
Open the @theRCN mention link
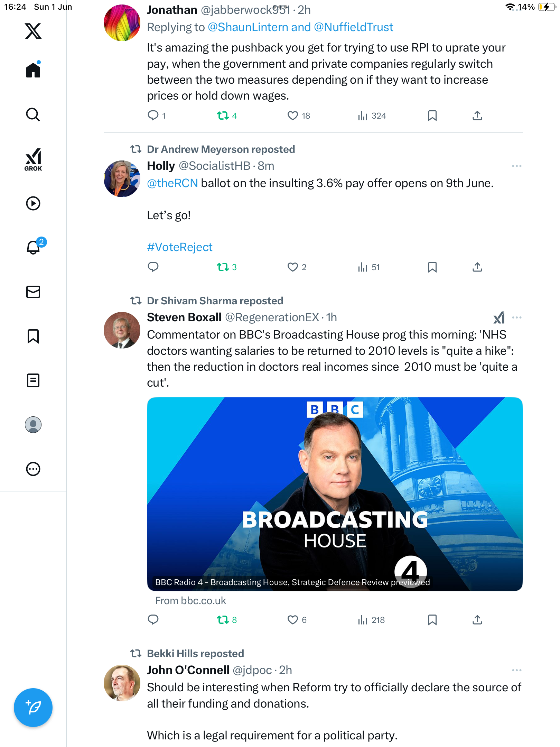(172, 183)
